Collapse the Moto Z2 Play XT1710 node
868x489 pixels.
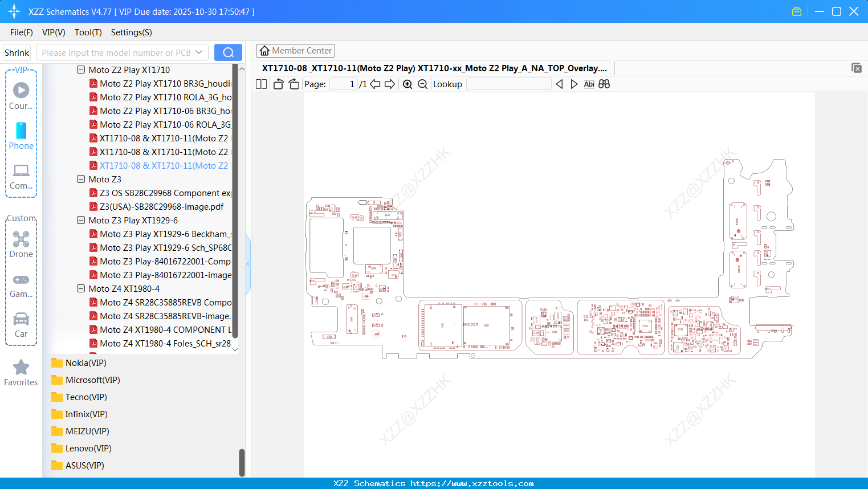[81, 70]
